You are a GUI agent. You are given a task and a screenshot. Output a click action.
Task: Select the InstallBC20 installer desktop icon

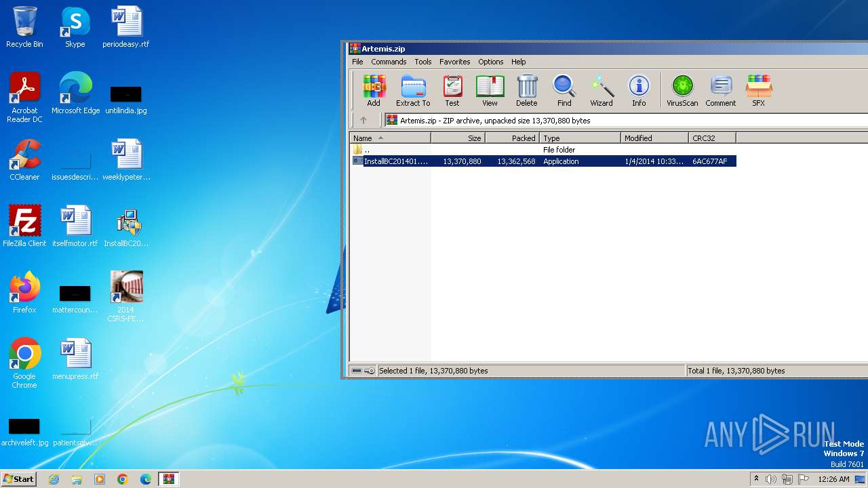click(x=126, y=226)
